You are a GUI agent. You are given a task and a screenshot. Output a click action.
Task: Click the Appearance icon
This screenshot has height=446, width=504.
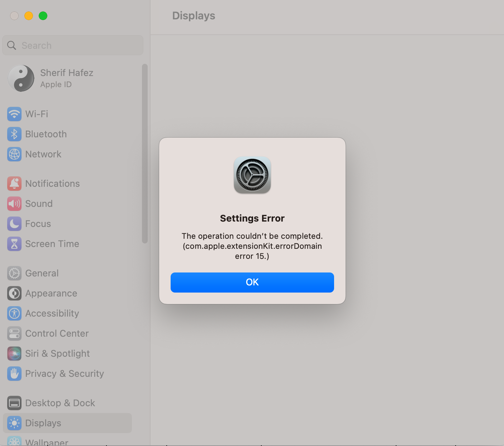[14, 293]
